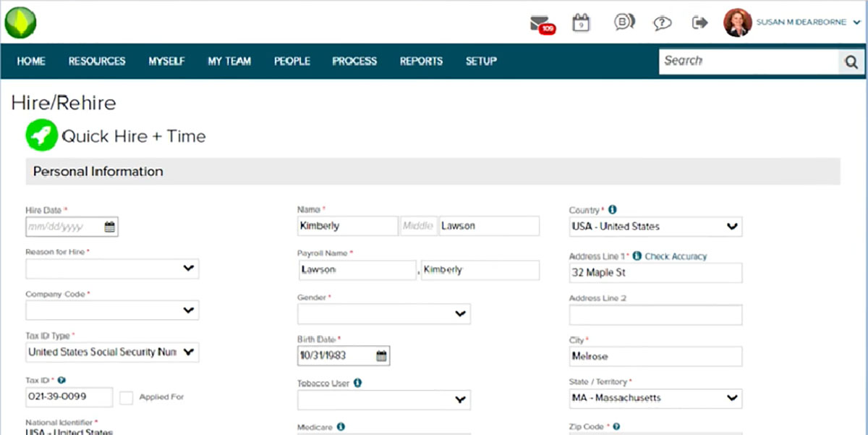The image size is (868, 435).
Task: Expand the Company Code dropdown
Action: [x=112, y=311]
